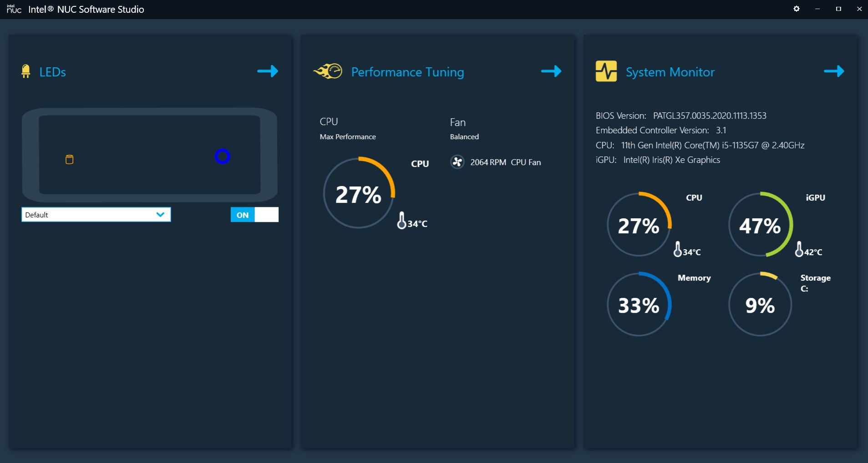Open the System Monitor title link
Image resolution: width=868 pixels, height=463 pixels.
coord(670,72)
